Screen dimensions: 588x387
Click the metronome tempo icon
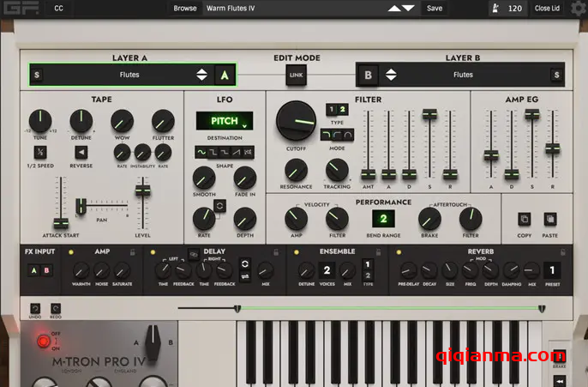point(495,8)
